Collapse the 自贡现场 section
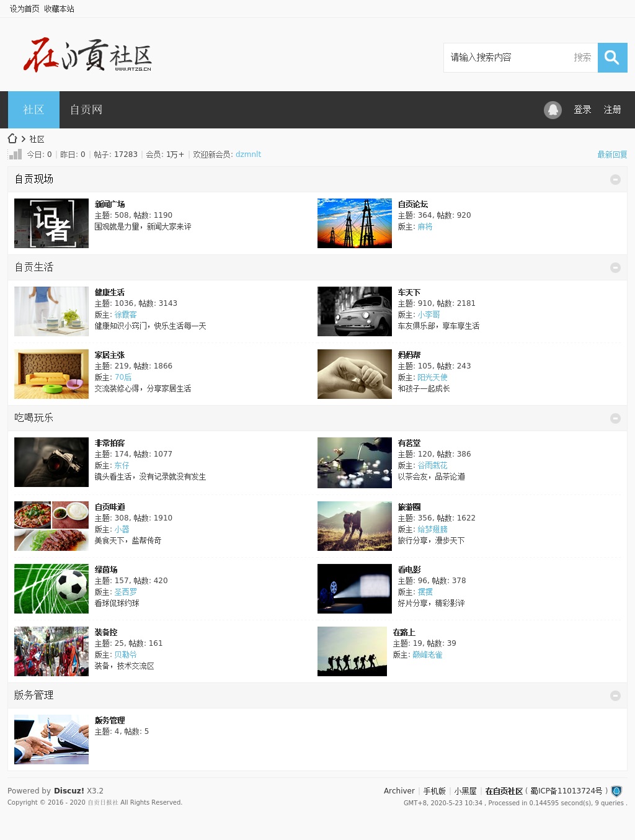This screenshot has width=635, height=840. click(615, 179)
